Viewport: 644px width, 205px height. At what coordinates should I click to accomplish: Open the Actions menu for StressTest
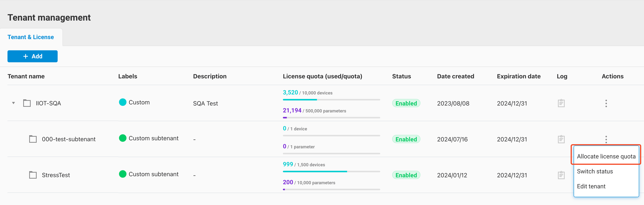606,175
